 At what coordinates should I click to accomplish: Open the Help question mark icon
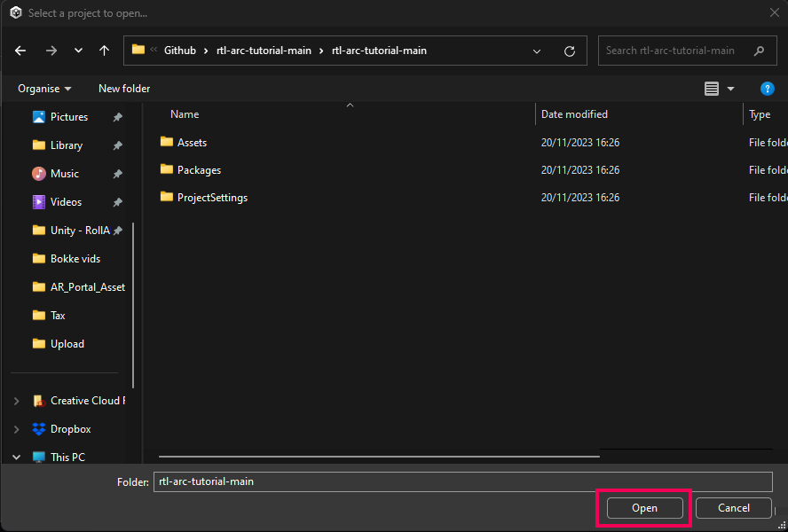click(768, 89)
